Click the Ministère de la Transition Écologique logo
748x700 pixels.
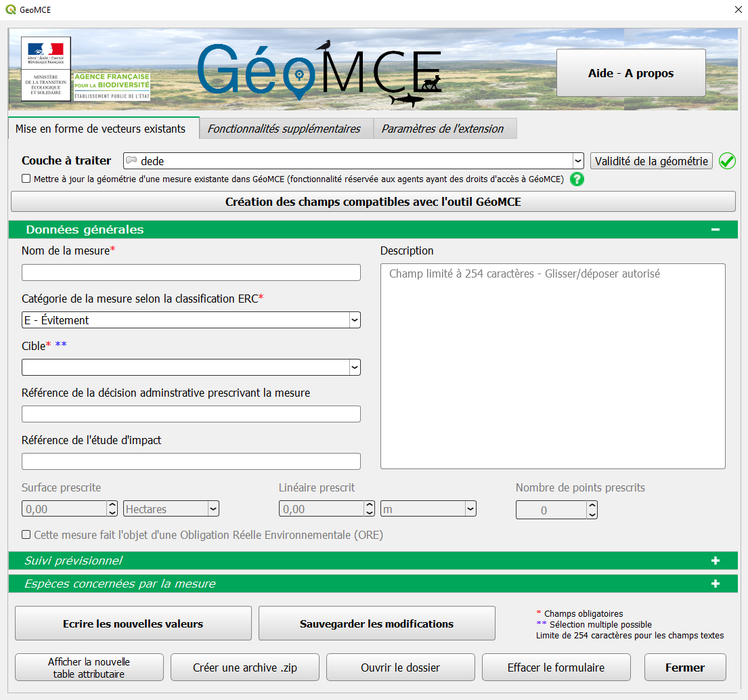46,68
